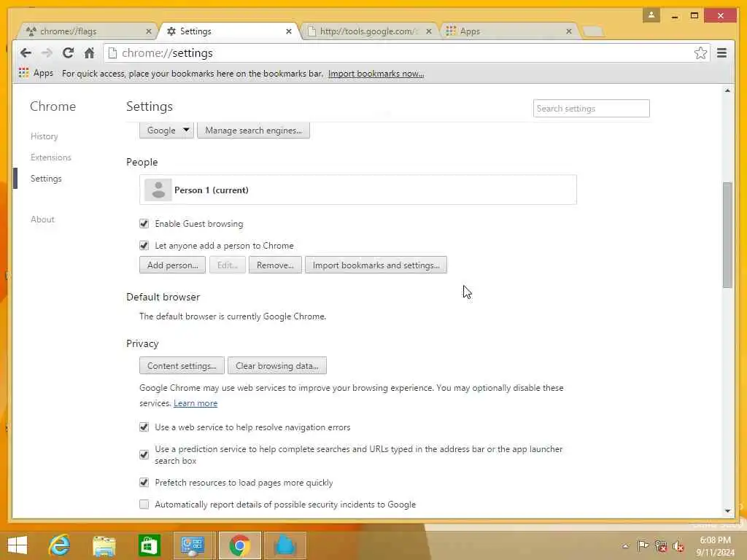Show hidden tray icons arrow

625,545
